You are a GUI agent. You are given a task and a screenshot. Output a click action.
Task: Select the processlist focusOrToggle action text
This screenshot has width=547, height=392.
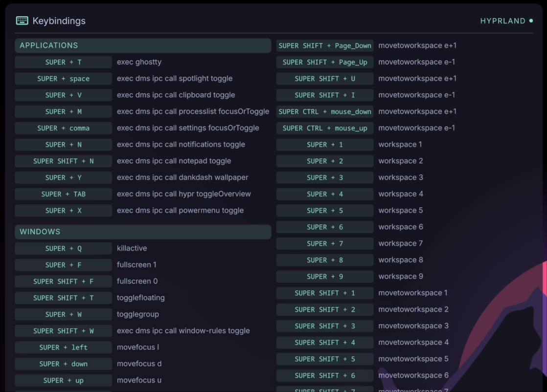coord(193,111)
